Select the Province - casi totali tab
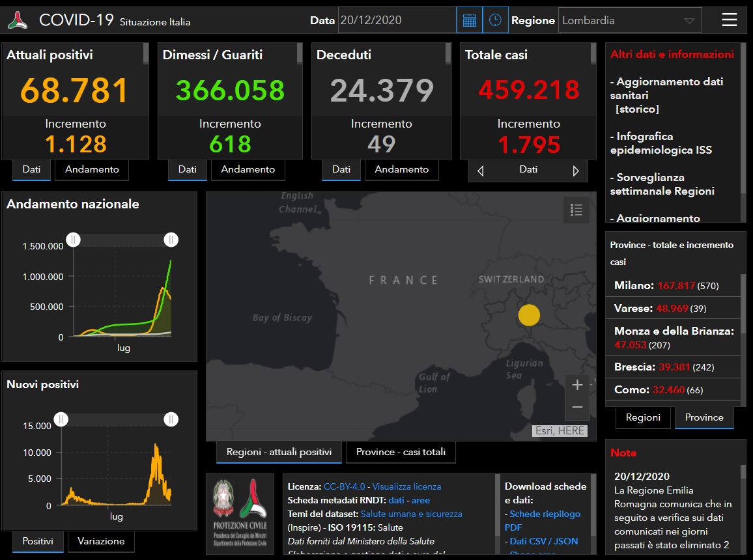Viewport: 753px width, 560px height. (401, 452)
